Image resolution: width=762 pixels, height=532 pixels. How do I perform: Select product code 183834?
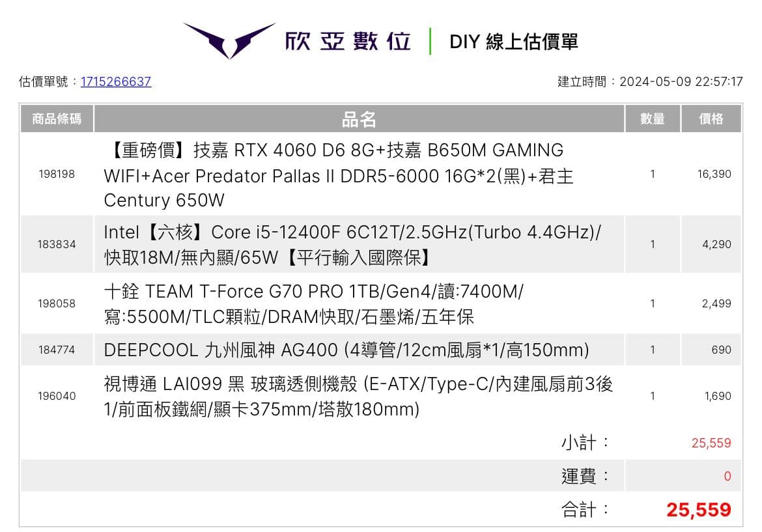pyautogui.click(x=57, y=244)
